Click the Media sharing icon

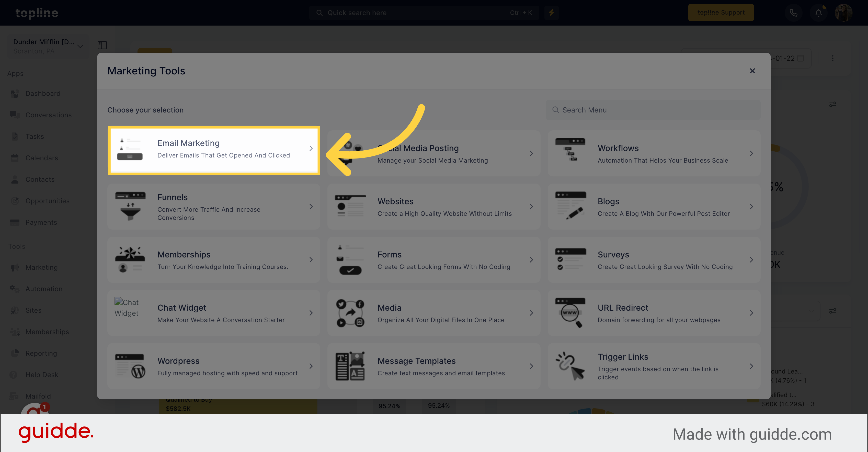click(x=350, y=313)
